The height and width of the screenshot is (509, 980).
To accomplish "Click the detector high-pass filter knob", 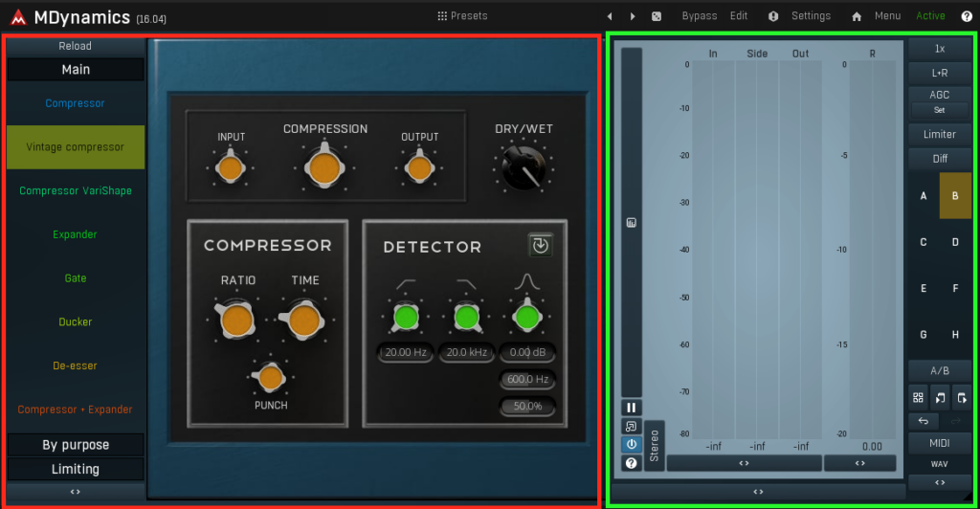I will coord(406,317).
